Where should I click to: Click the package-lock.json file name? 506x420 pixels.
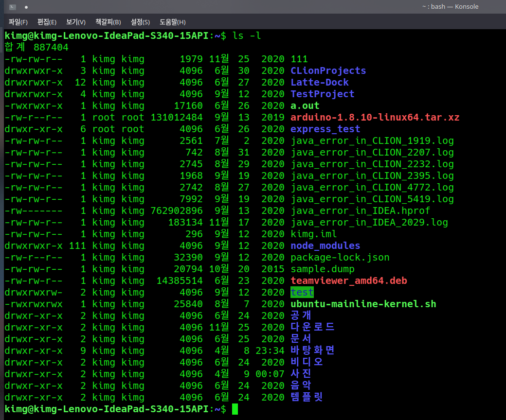340,257
